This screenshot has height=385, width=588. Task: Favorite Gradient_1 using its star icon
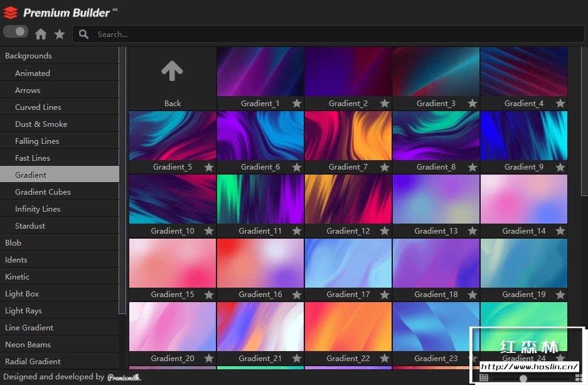click(x=297, y=104)
